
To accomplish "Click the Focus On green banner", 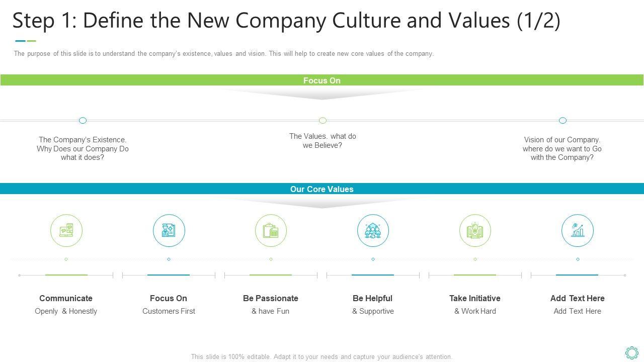I will pos(322,80).
